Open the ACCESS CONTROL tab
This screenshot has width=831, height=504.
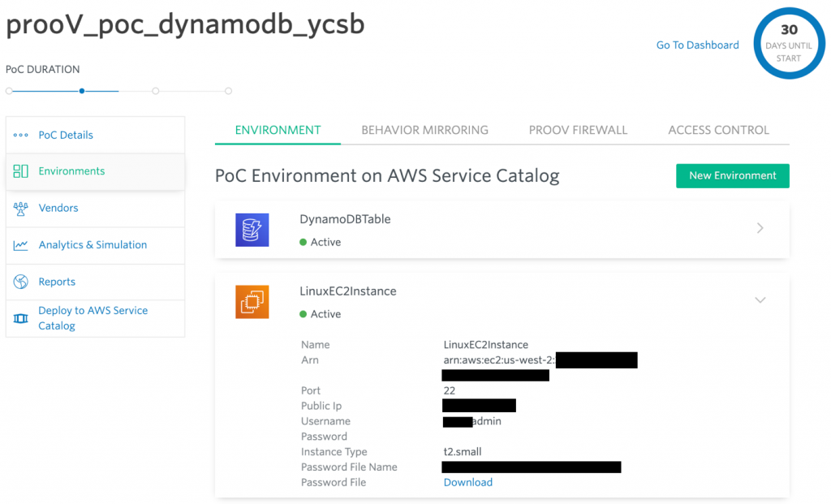(719, 130)
